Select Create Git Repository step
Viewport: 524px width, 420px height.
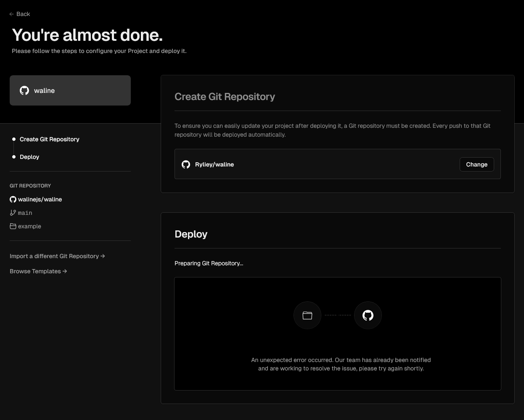point(49,139)
